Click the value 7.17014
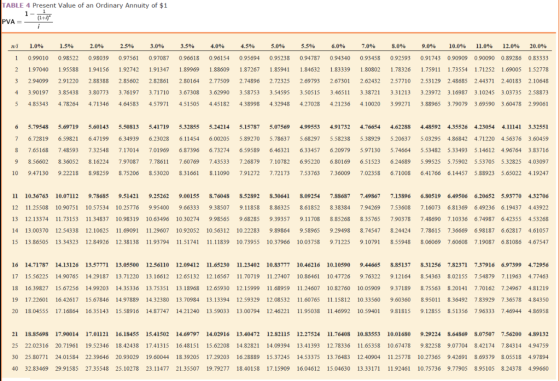This screenshot has width=560, height=381. 129,150
